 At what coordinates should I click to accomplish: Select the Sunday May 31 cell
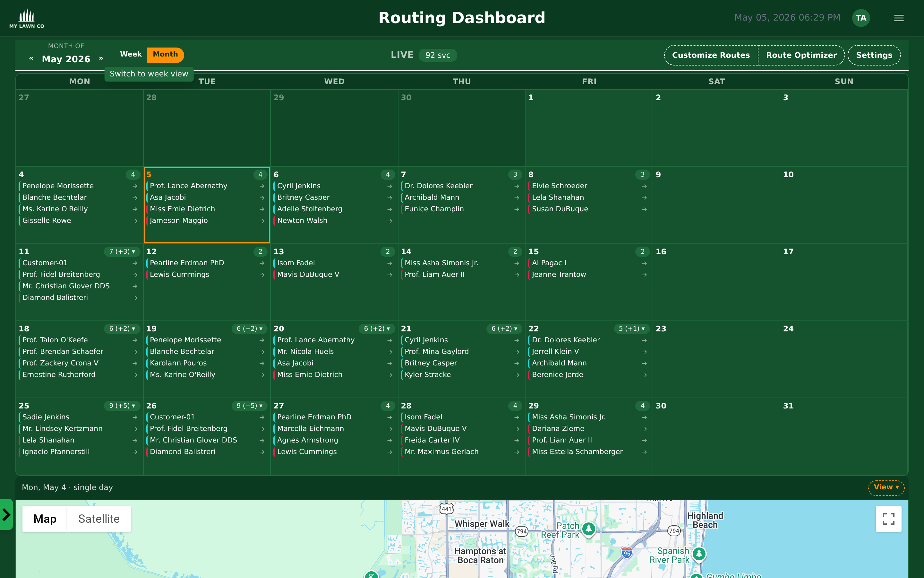843,436
